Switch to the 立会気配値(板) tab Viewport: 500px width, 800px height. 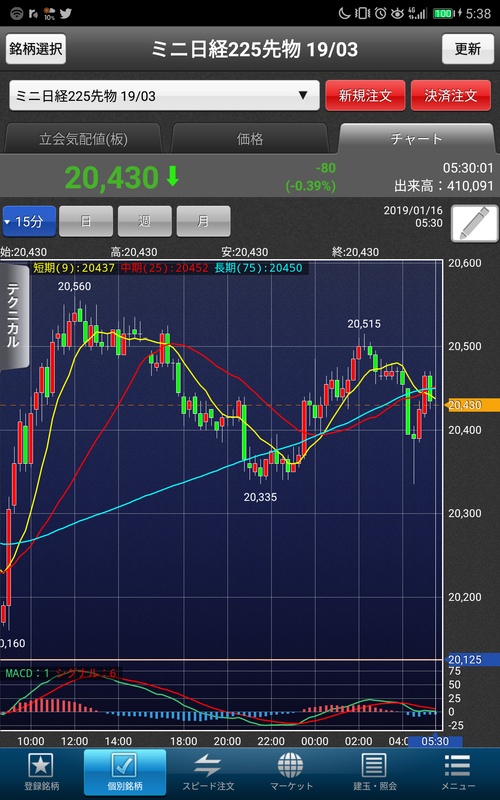83,139
